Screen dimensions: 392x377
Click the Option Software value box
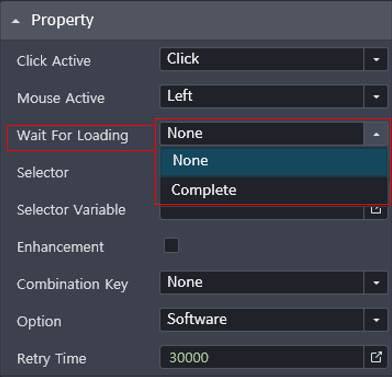262,320
